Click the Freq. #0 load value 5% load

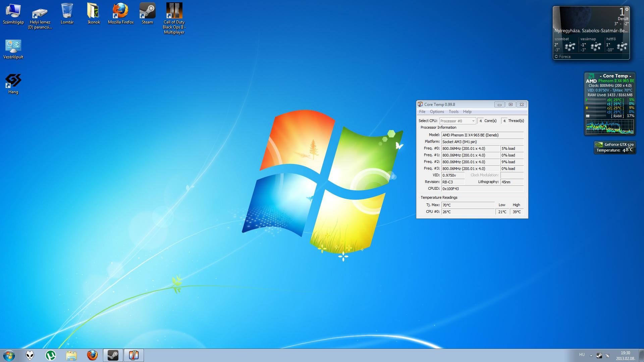(512, 148)
